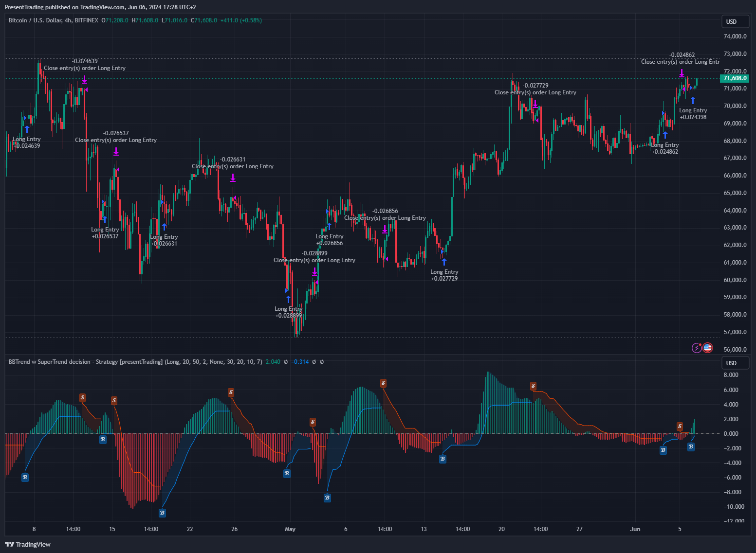Screen dimensions: 756x553
Task: Click the May label on the time axis
Action: click(x=290, y=529)
